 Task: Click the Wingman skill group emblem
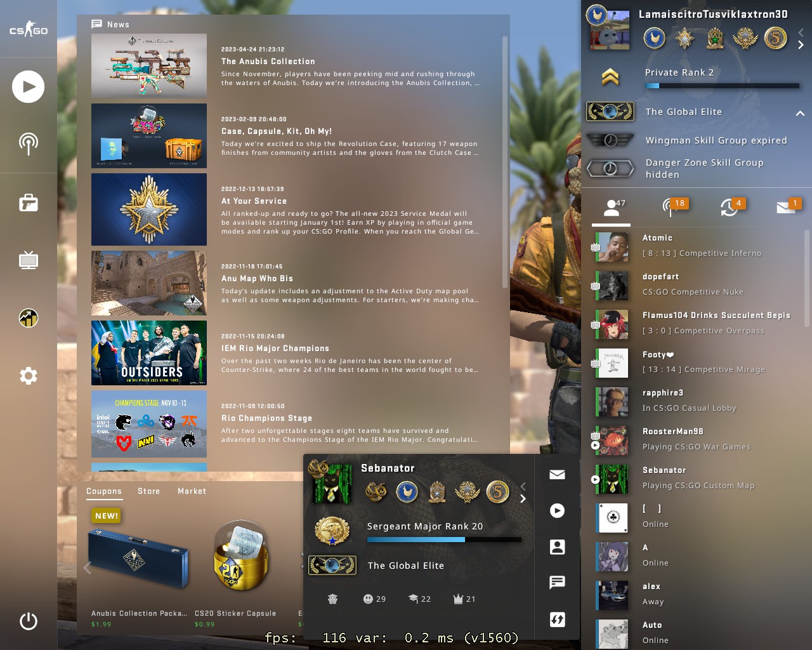click(610, 140)
